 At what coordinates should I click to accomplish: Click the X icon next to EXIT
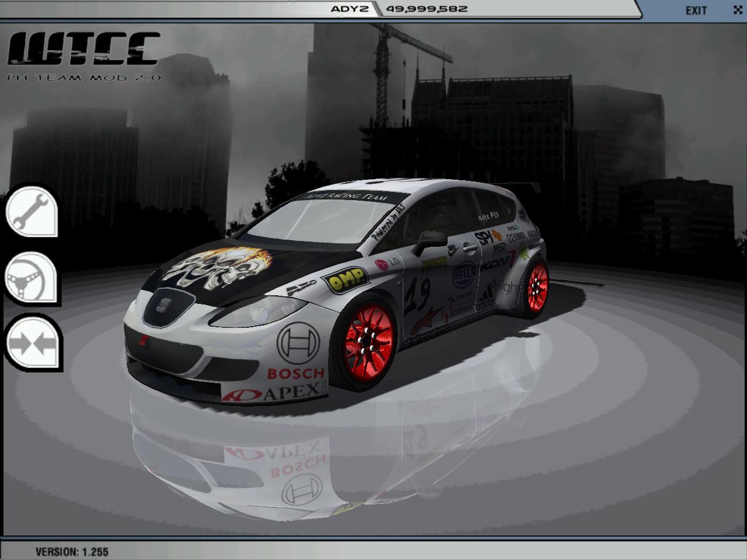pyautogui.click(x=738, y=10)
